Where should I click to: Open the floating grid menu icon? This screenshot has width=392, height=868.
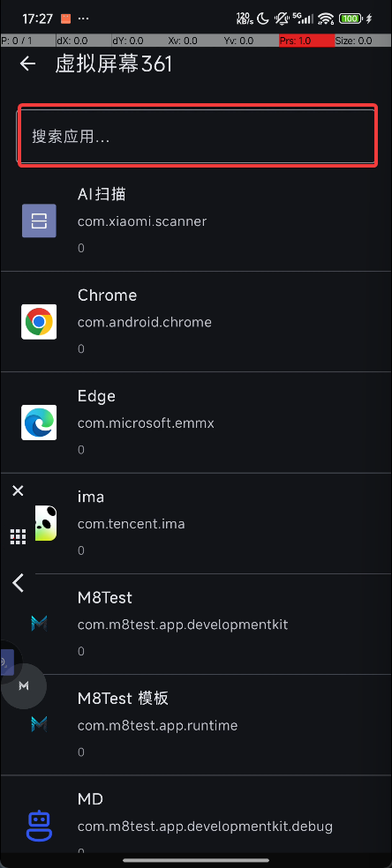coord(19,536)
